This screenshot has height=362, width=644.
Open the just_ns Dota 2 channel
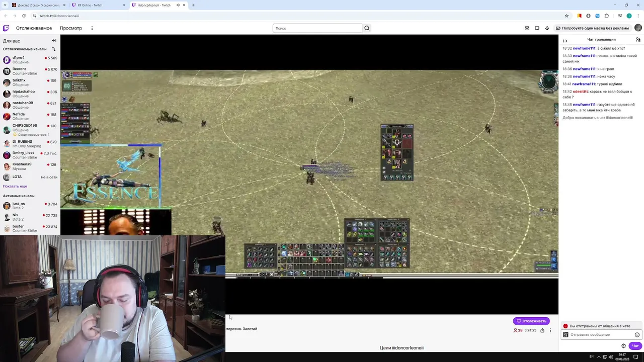30,206
